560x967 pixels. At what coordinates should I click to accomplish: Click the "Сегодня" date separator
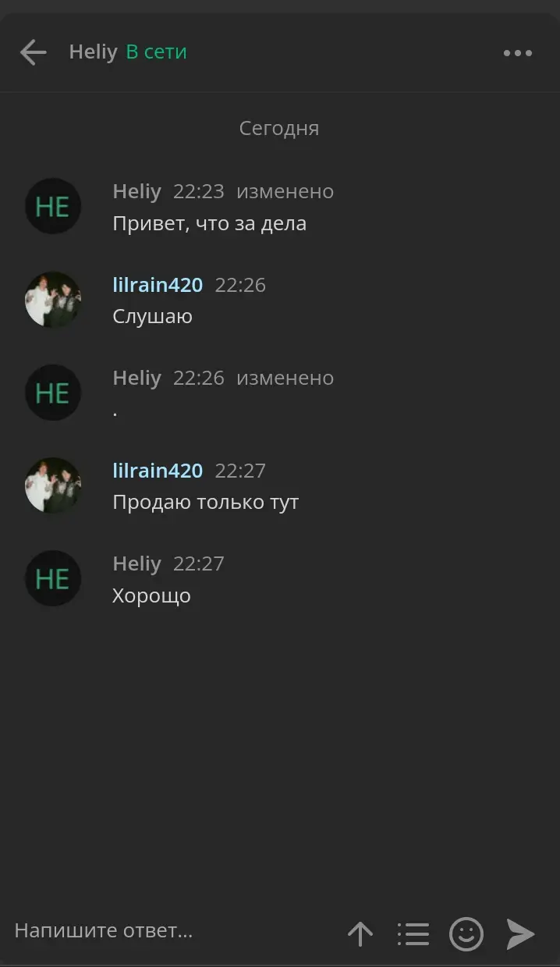click(279, 128)
